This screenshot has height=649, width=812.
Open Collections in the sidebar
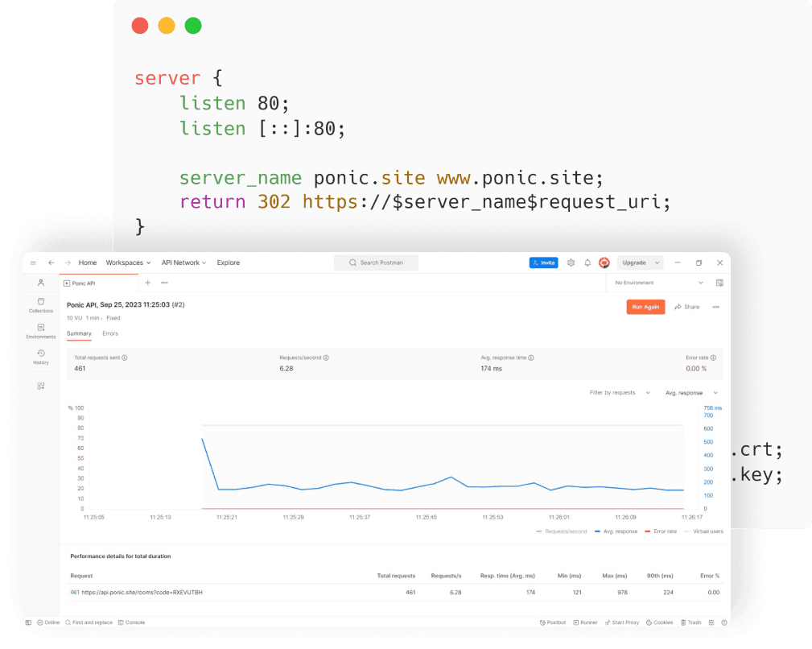click(41, 305)
